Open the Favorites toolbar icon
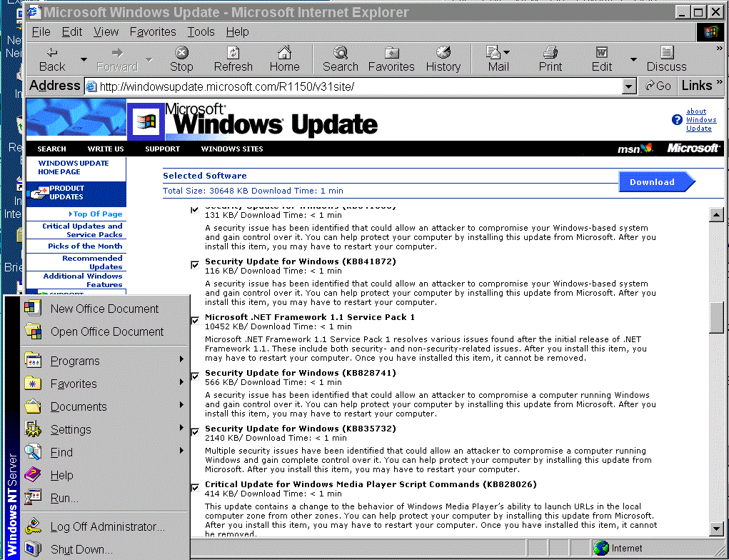Viewport: 729px width, 560px height. tap(391, 53)
